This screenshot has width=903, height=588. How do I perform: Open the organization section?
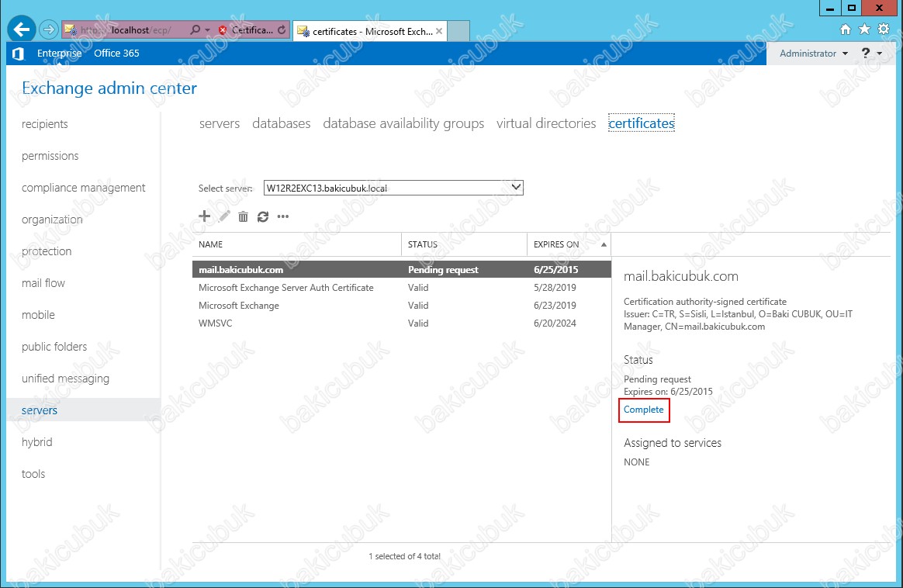click(52, 220)
